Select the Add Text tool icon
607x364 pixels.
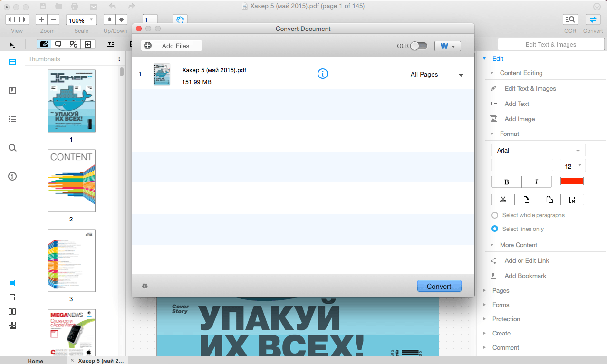111,44
